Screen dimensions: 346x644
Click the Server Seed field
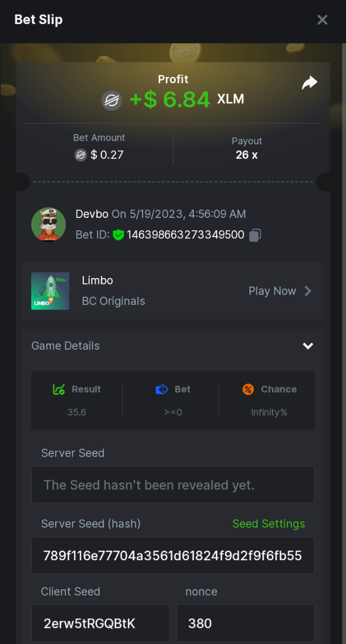[173, 485]
